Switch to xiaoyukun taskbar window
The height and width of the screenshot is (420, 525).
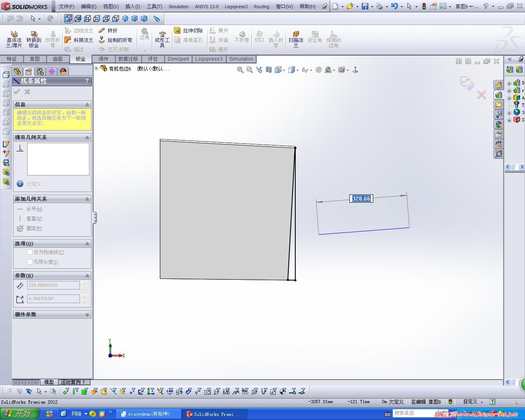(149, 414)
